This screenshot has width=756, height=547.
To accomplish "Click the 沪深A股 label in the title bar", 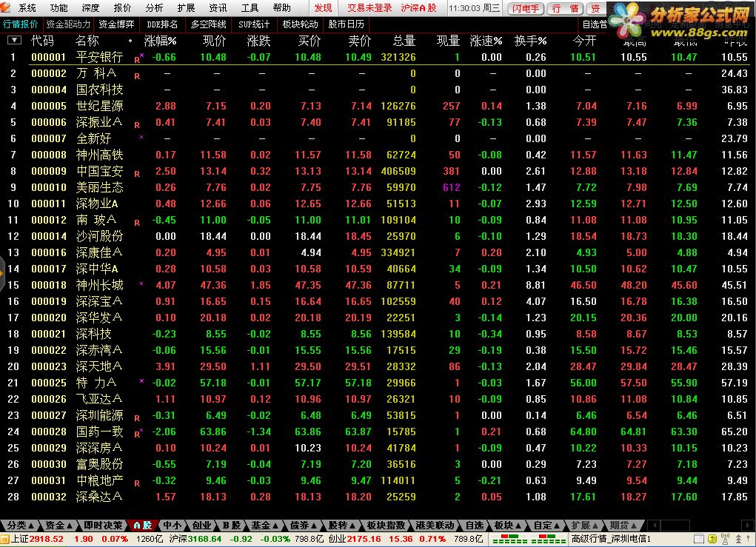I will (418, 7).
